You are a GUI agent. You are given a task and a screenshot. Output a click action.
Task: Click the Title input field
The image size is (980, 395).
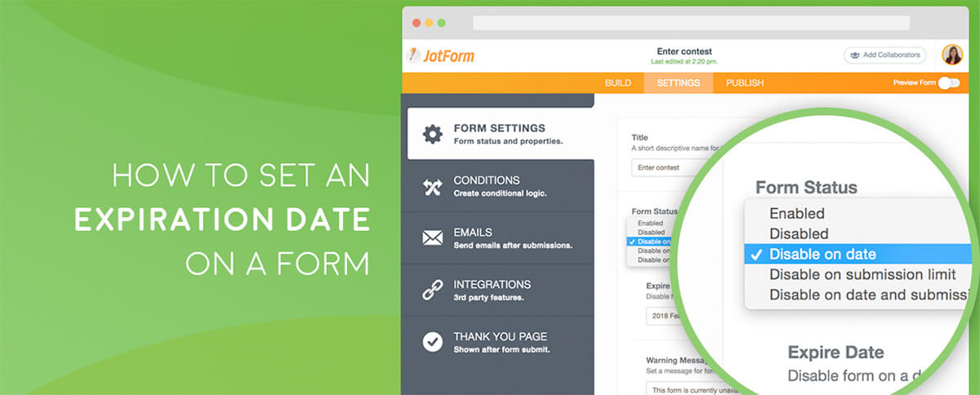coord(663,167)
